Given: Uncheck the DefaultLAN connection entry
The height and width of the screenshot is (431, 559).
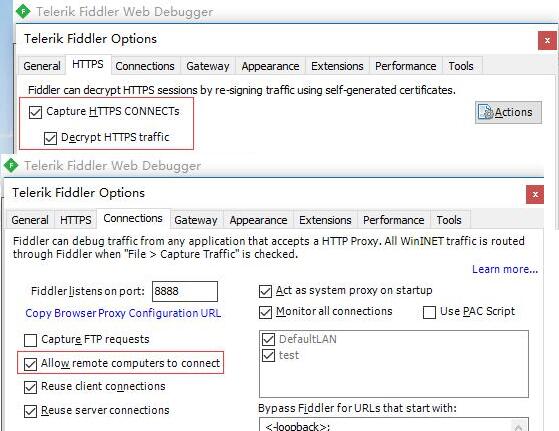Looking at the screenshot, I should click(268, 339).
